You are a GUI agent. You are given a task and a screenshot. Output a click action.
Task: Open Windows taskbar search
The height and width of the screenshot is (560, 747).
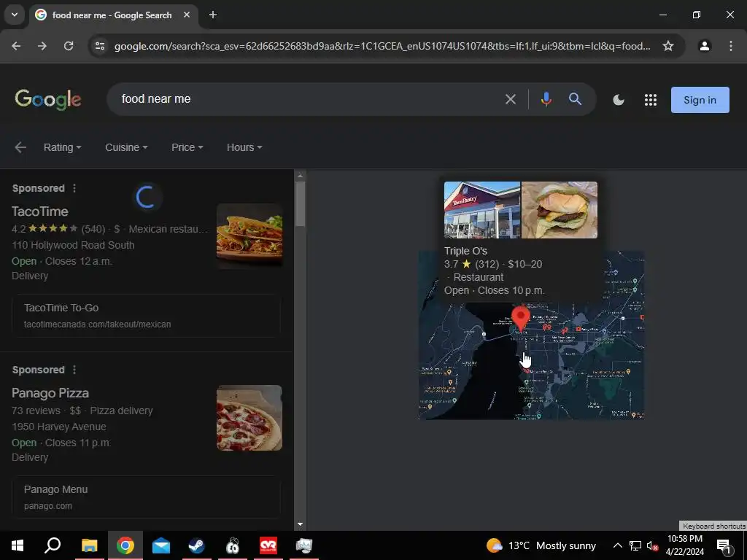click(x=53, y=545)
